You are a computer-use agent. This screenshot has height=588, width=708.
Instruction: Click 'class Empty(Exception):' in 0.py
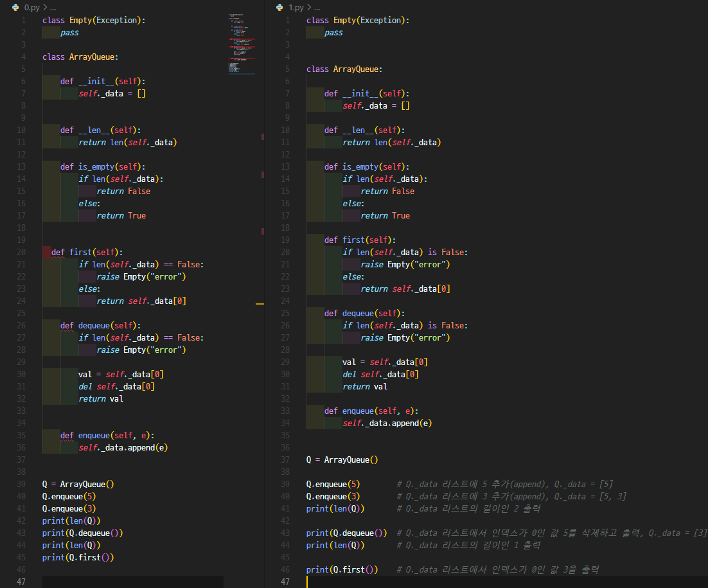click(94, 21)
